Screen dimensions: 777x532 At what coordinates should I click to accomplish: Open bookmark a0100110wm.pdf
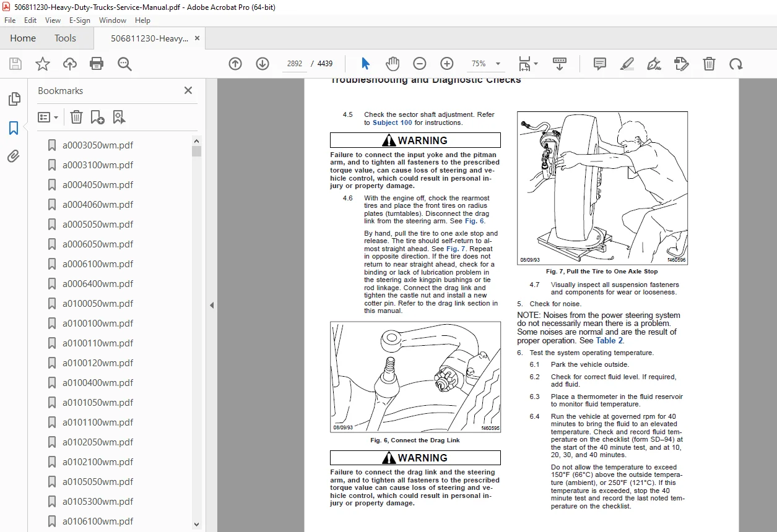[98, 343]
